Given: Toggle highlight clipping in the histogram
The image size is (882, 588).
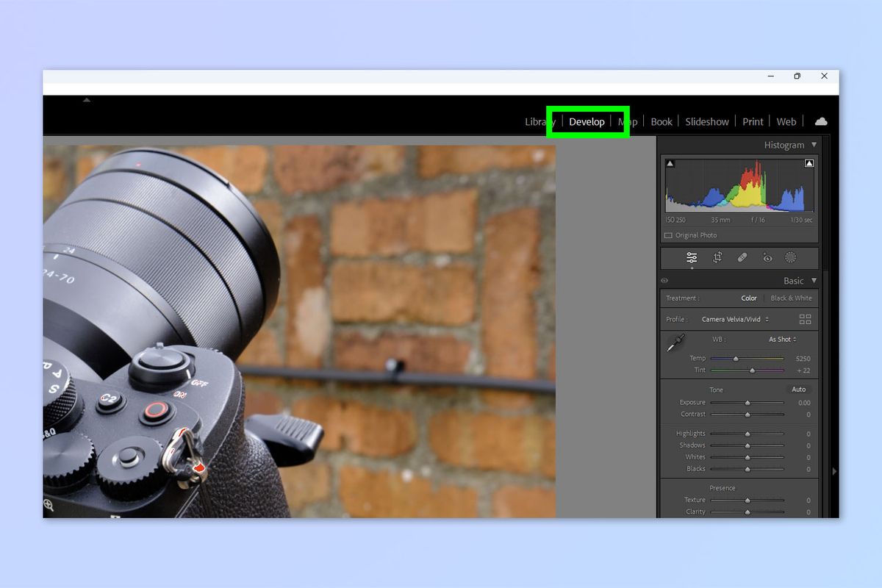Looking at the screenshot, I should tap(808, 162).
